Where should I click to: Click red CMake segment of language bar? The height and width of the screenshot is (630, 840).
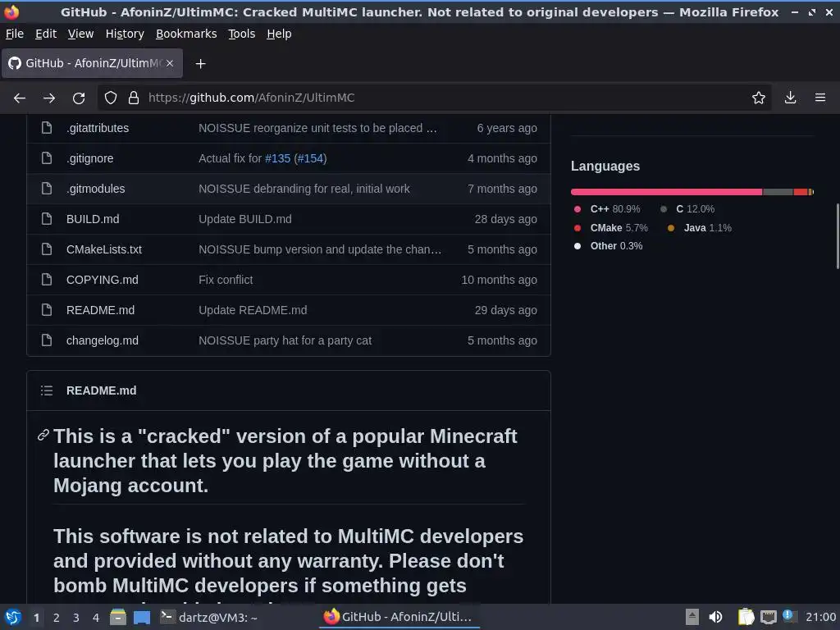coord(801,192)
